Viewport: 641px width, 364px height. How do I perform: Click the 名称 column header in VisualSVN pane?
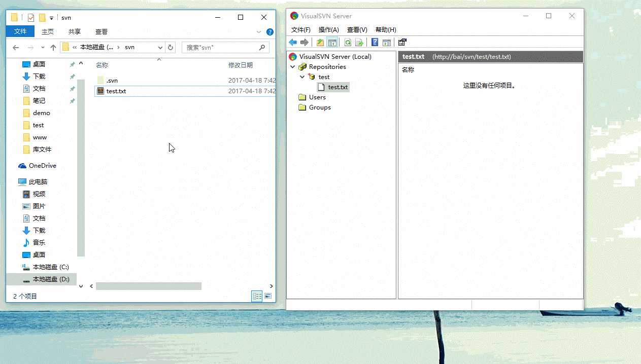pos(408,70)
